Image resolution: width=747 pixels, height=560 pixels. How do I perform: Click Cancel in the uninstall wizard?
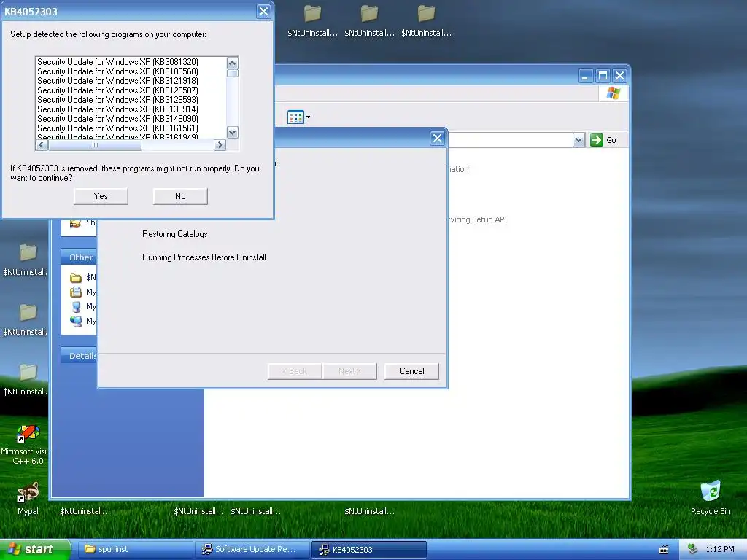411,371
